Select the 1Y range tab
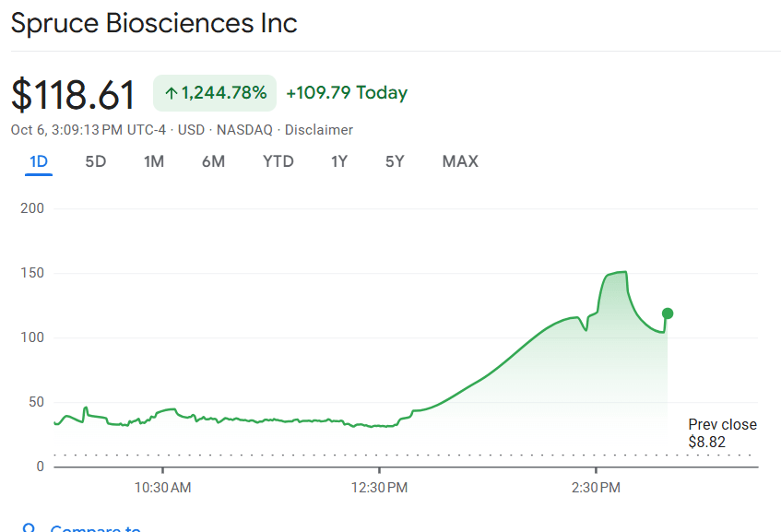The image size is (781, 532). (x=339, y=161)
